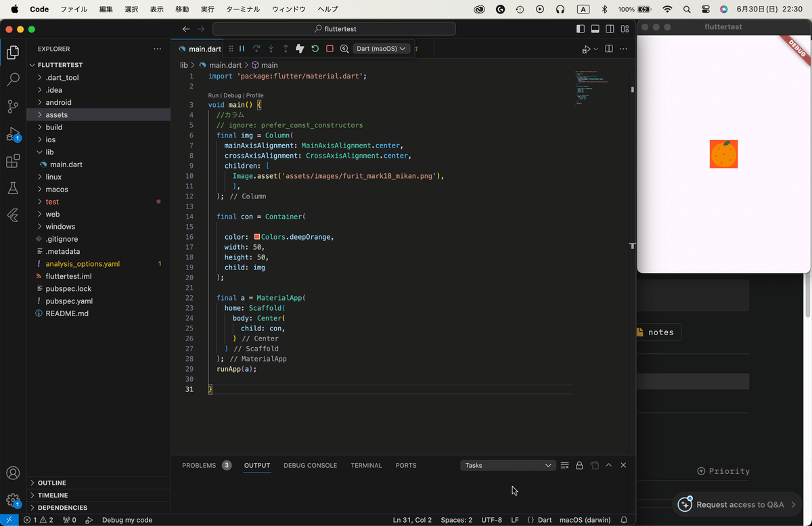Click Step Into in debug toolbar
Screen dimensions: 812x526
(x=271, y=49)
